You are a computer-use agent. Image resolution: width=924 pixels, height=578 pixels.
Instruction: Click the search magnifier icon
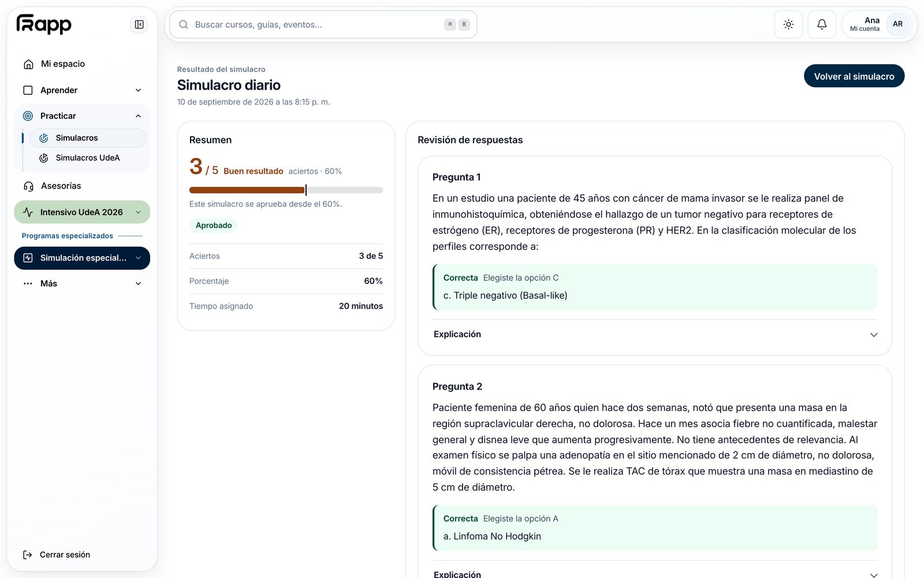(184, 24)
